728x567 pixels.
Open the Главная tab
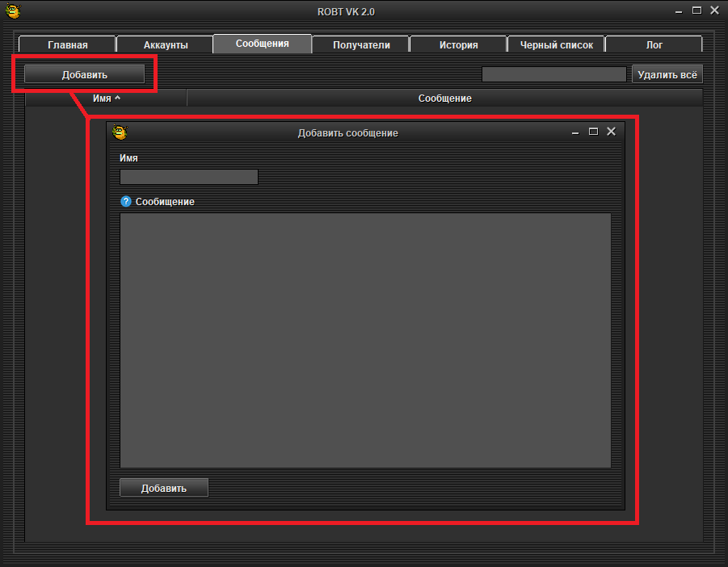(67, 45)
